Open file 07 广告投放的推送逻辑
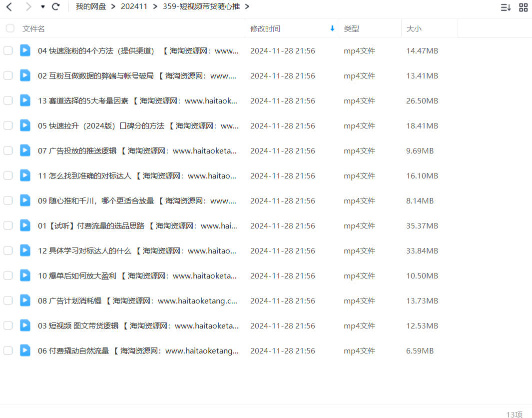This screenshot has height=418, width=532. click(x=137, y=150)
